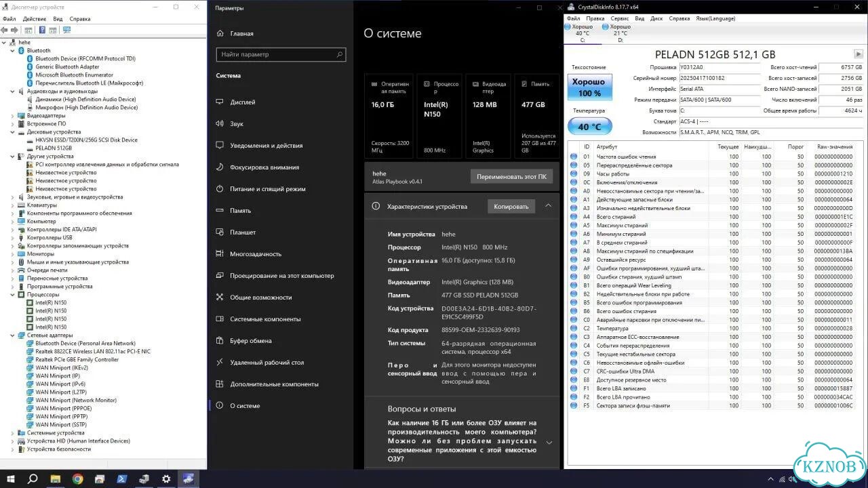868x488 pixels.
Task: Click the Хорошо 100 % health status button
Action: point(589,87)
